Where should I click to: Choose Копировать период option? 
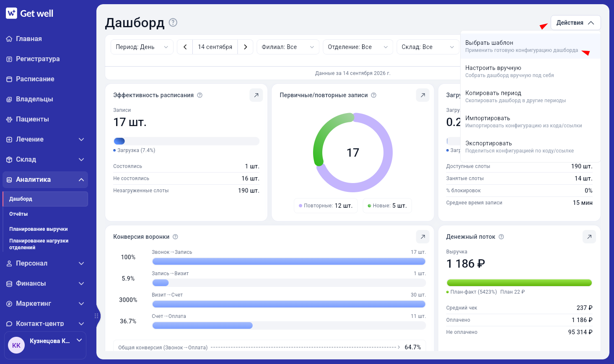531,96
